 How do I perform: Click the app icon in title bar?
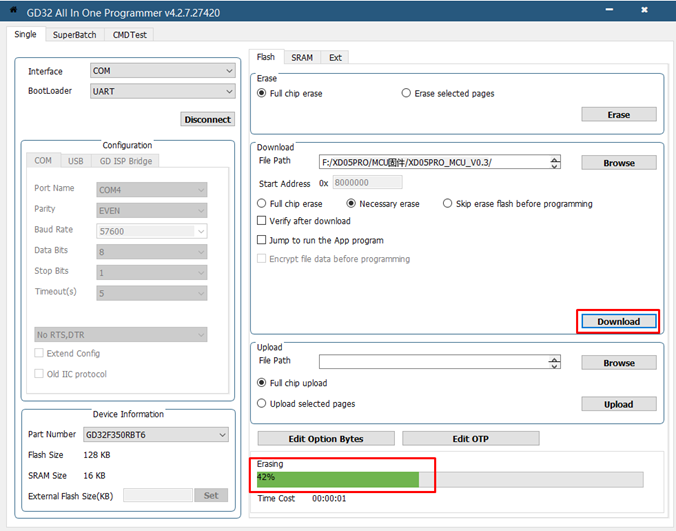coord(13,12)
